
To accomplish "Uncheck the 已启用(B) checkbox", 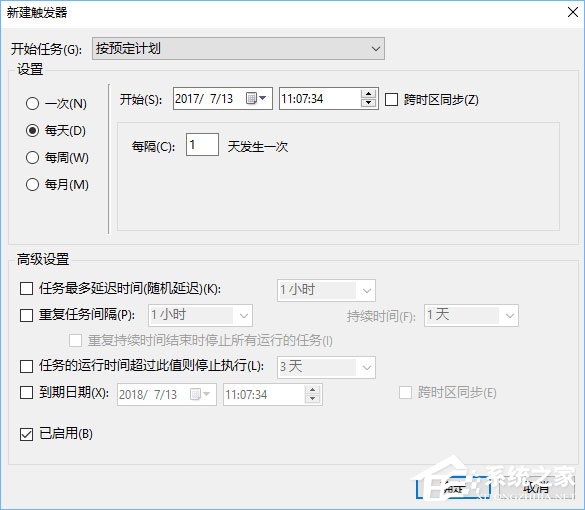I will tap(26, 434).
